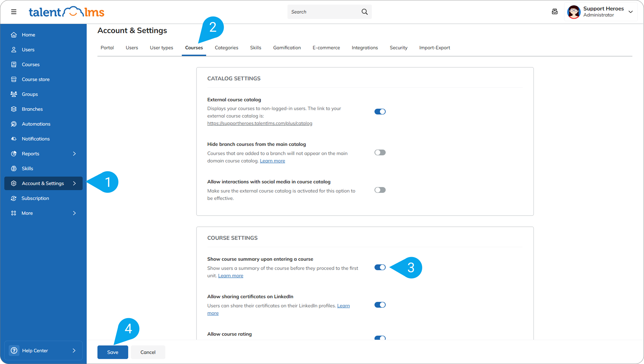Open Learn more under course summary
The image size is (644, 364).
tap(231, 276)
